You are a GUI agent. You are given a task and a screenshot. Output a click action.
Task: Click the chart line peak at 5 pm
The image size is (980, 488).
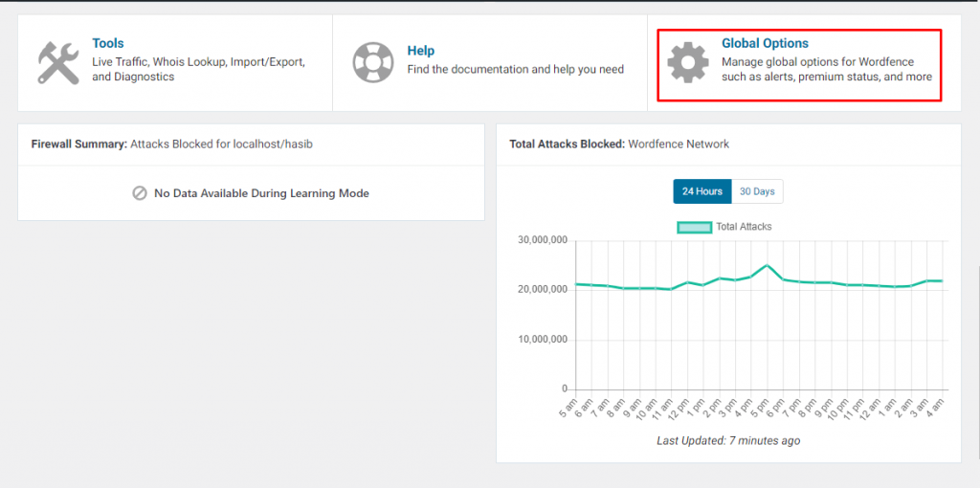tap(767, 265)
